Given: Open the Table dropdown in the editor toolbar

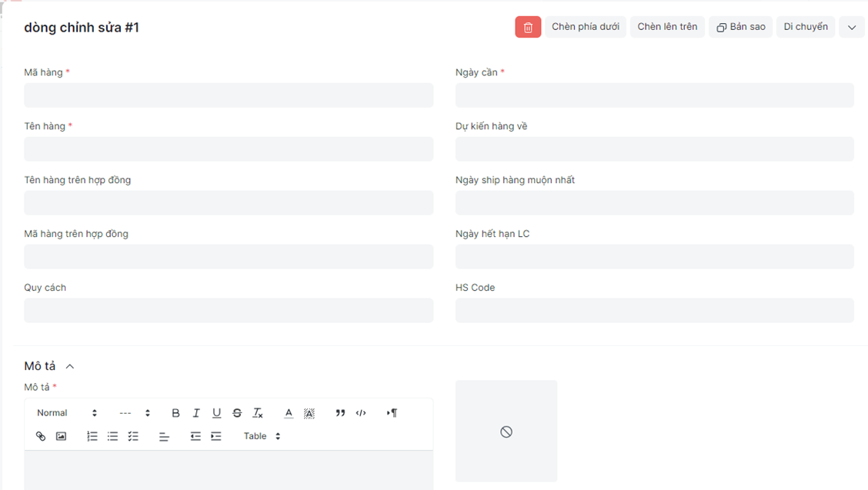Looking at the screenshot, I should coord(262,436).
